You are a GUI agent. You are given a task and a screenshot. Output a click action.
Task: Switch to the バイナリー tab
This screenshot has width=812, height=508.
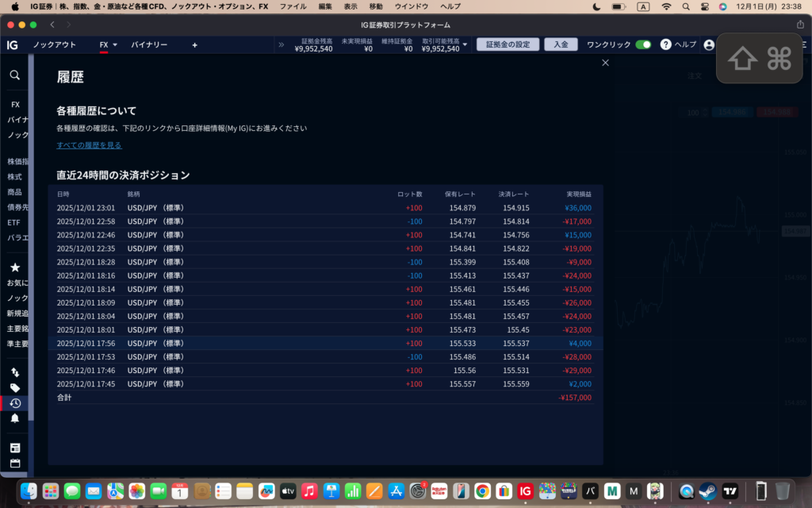pyautogui.click(x=149, y=45)
